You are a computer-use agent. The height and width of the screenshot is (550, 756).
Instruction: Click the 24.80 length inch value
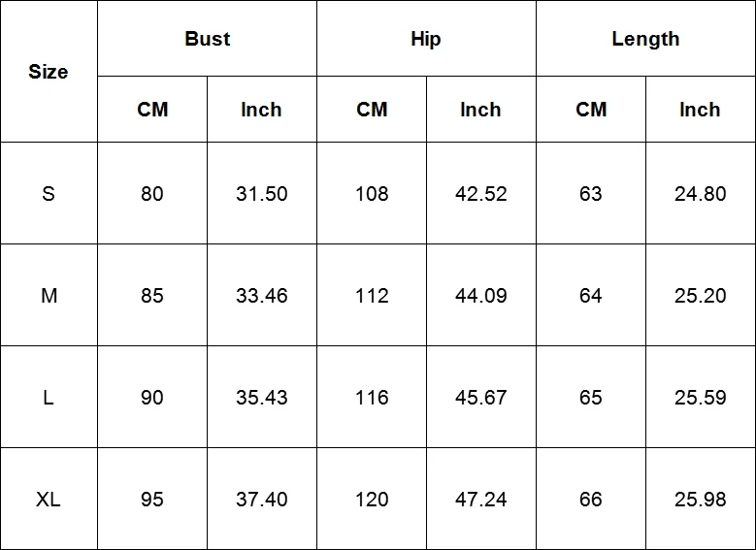pos(700,193)
